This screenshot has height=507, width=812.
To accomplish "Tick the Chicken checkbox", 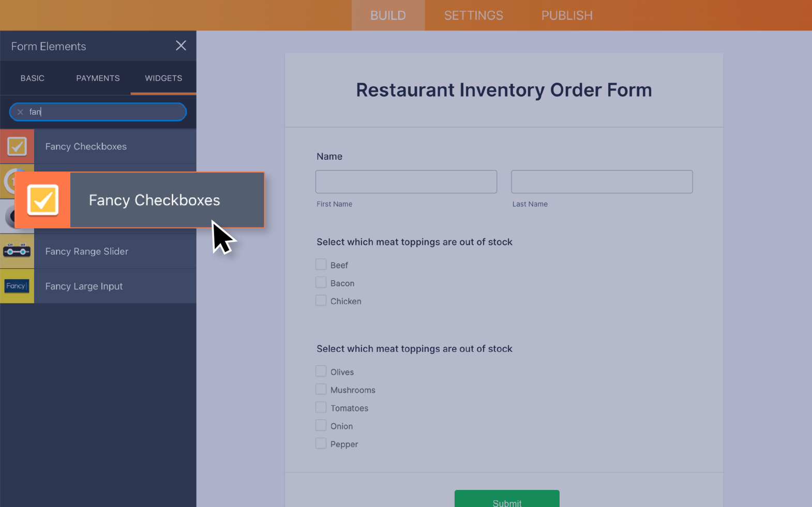I will pyautogui.click(x=321, y=301).
